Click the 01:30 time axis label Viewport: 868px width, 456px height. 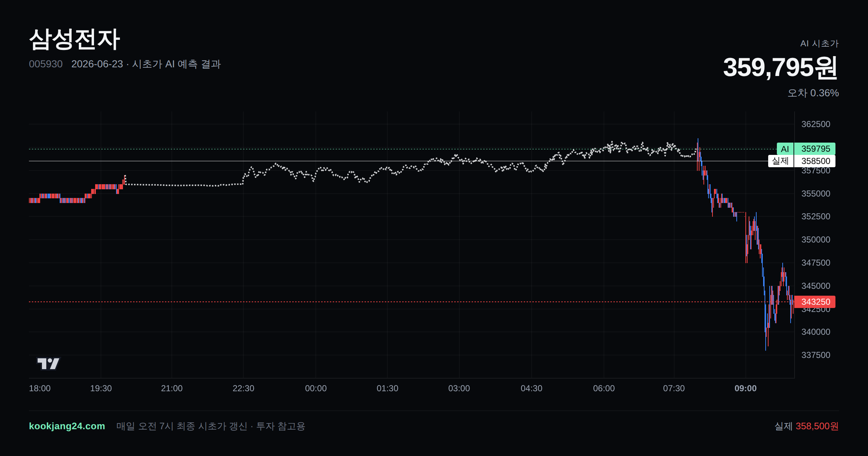coord(387,388)
